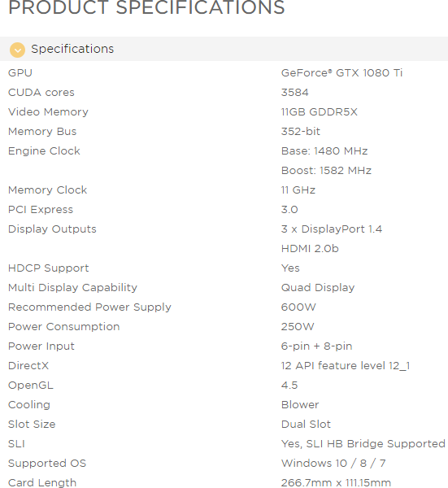Click the PRODUCT SPECIFICATIONS heading
Viewport: 448px width, 488px height.
pos(146,7)
